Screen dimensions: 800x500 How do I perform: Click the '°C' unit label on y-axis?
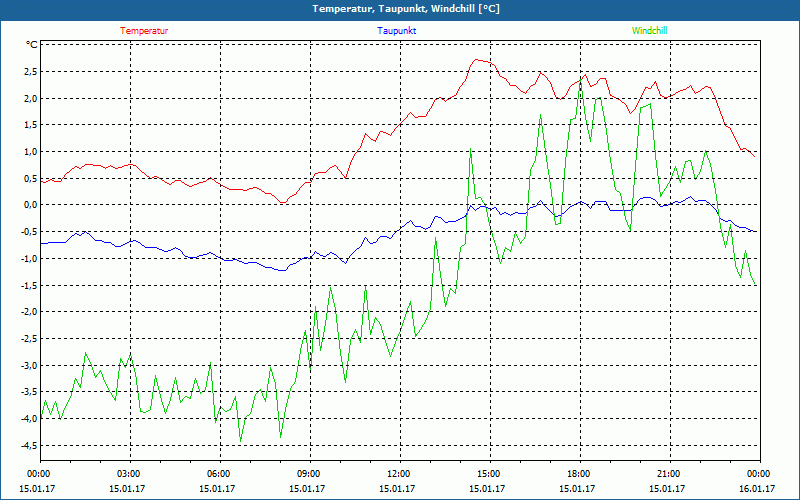pyautogui.click(x=32, y=45)
